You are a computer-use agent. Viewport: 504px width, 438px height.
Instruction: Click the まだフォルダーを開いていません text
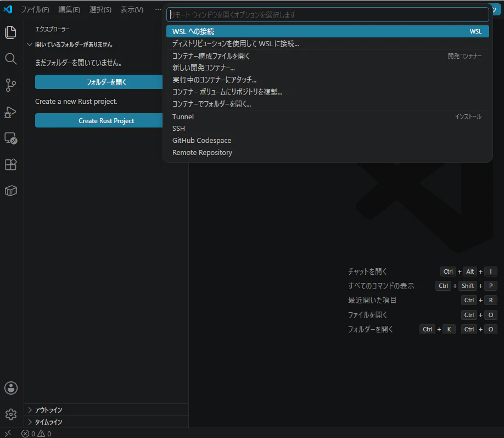point(78,63)
